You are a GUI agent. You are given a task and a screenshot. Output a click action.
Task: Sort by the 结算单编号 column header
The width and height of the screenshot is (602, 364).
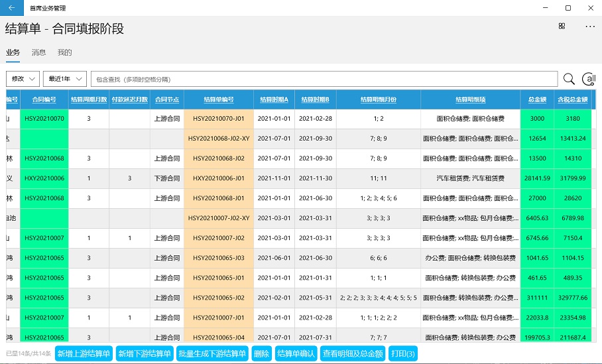pyautogui.click(x=218, y=99)
